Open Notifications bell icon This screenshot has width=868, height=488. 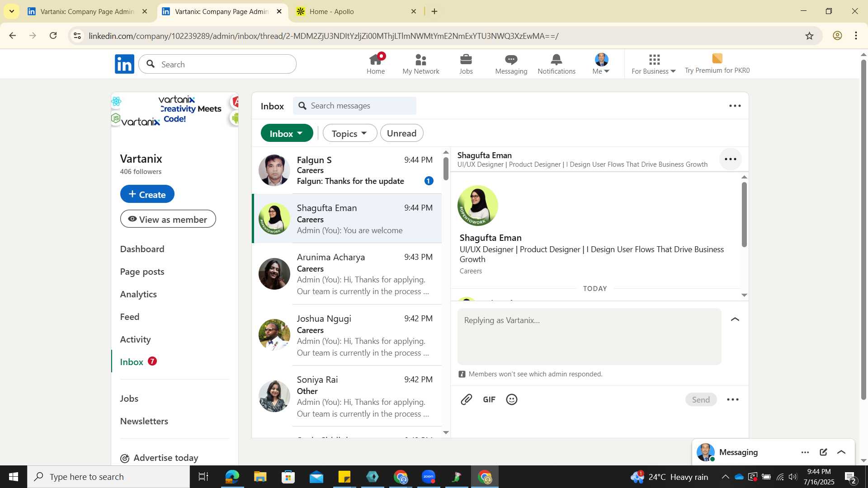(557, 64)
